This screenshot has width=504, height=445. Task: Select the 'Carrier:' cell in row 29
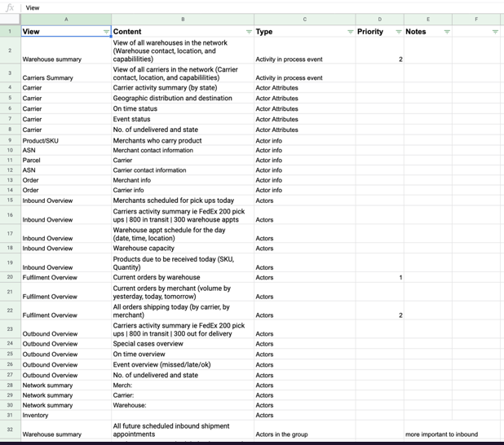(x=183, y=395)
